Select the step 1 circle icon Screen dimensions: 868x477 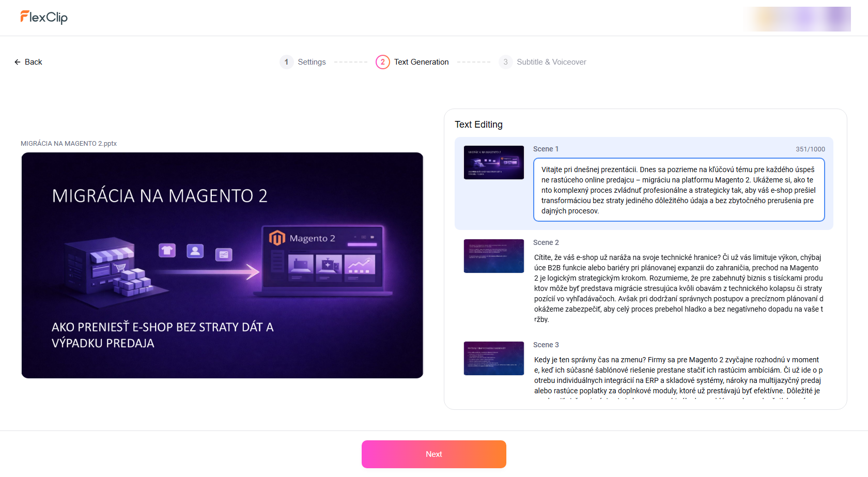286,61
